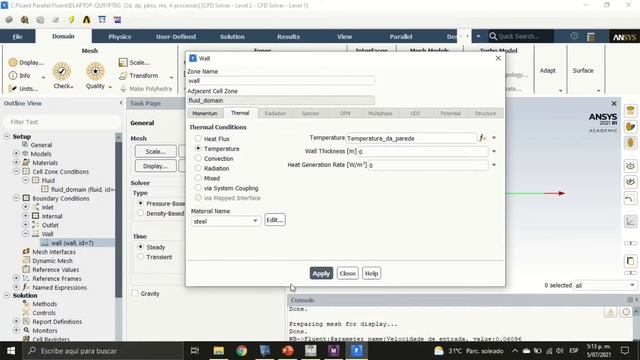This screenshot has width=640, height=360.
Task: Open the General tree item icon
Action: coord(26,144)
